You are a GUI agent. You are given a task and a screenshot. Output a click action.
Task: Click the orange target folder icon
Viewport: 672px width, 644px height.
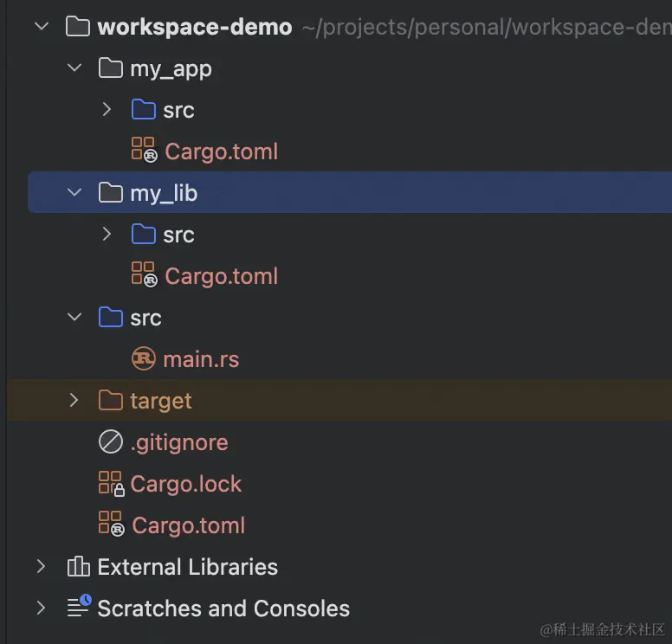(x=111, y=400)
